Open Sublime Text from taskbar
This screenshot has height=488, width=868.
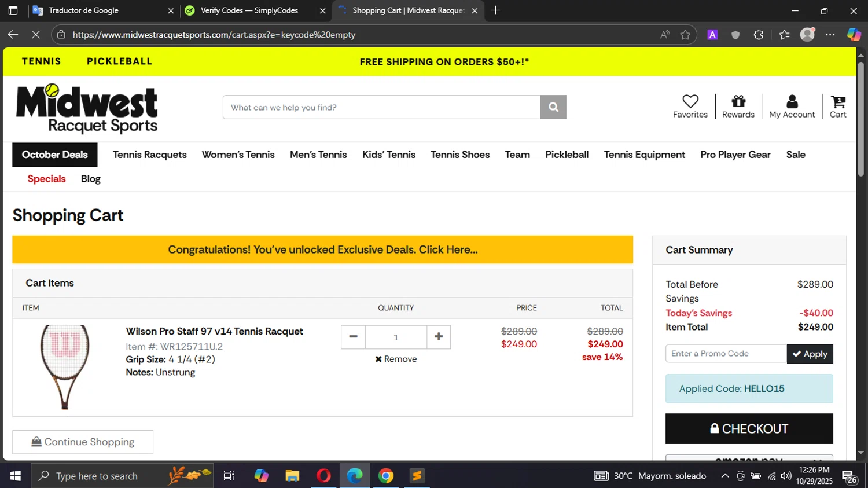coord(417,476)
